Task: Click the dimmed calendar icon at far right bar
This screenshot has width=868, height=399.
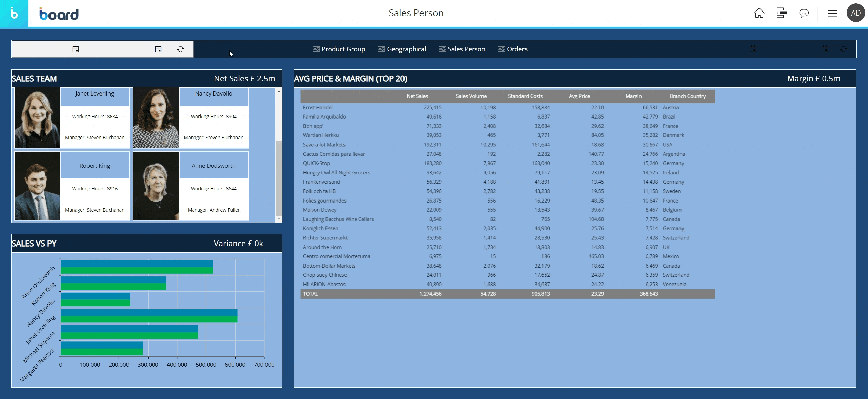Action: point(753,49)
